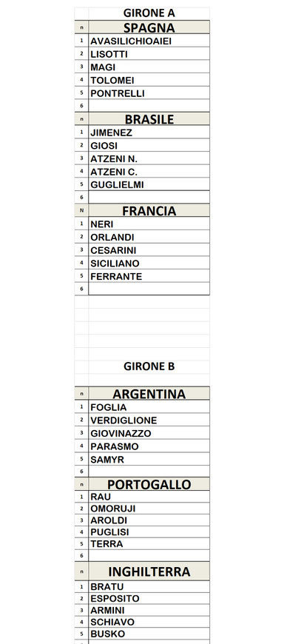Select the BRASILE team header
301x644 pixels.
149,118
